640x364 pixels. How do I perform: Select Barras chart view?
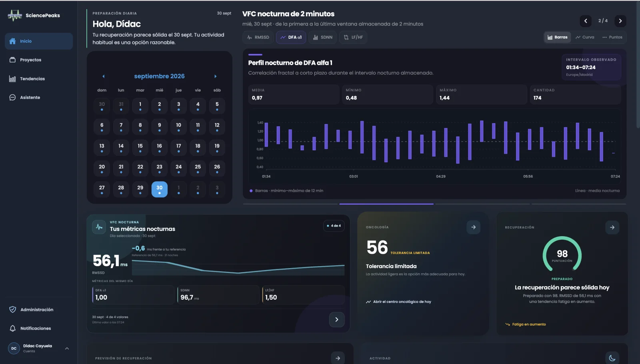[558, 37]
